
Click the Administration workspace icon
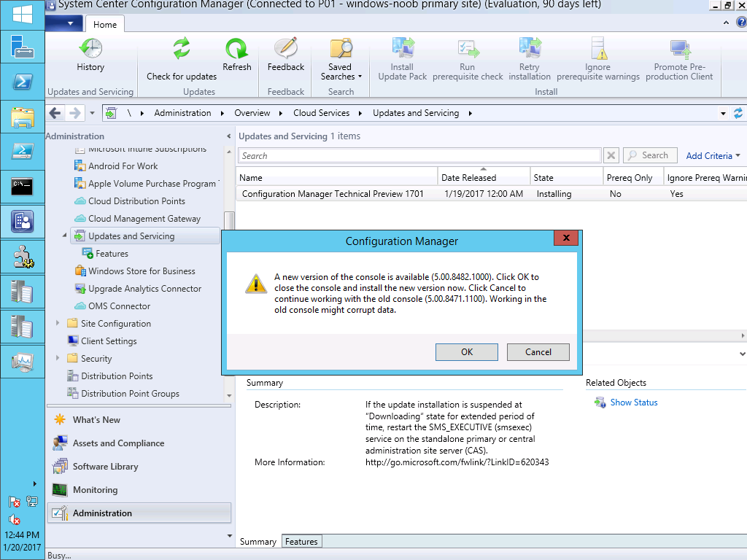[60, 513]
